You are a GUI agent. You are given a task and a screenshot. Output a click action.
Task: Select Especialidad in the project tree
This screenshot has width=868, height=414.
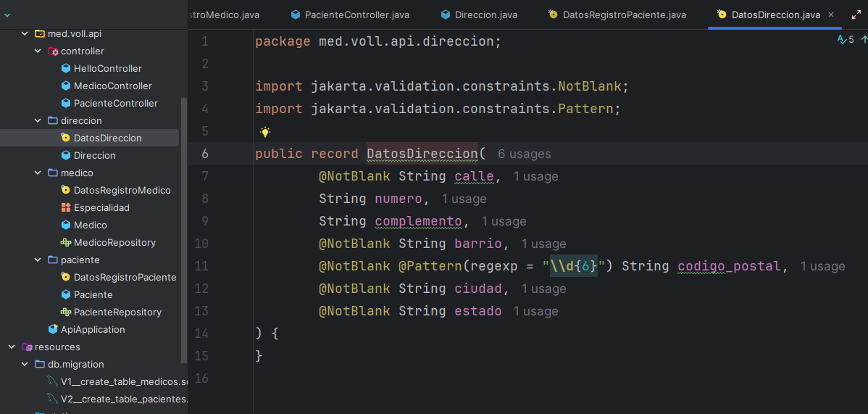point(102,208)
